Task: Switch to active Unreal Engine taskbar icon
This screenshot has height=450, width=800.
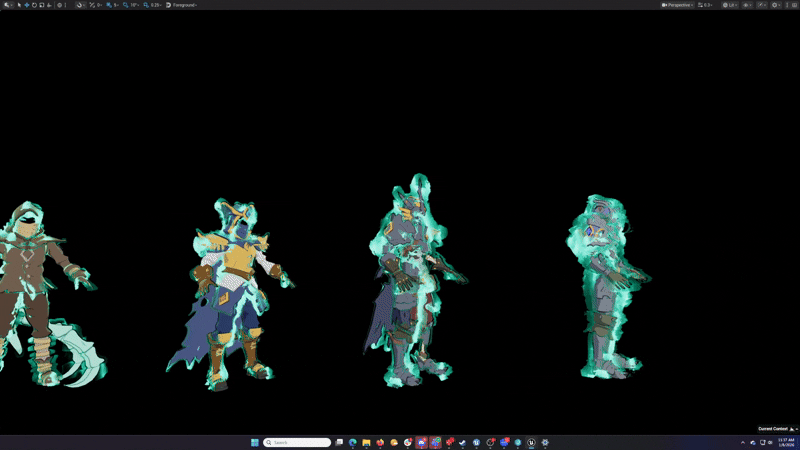Action: [x=531, y=442]
